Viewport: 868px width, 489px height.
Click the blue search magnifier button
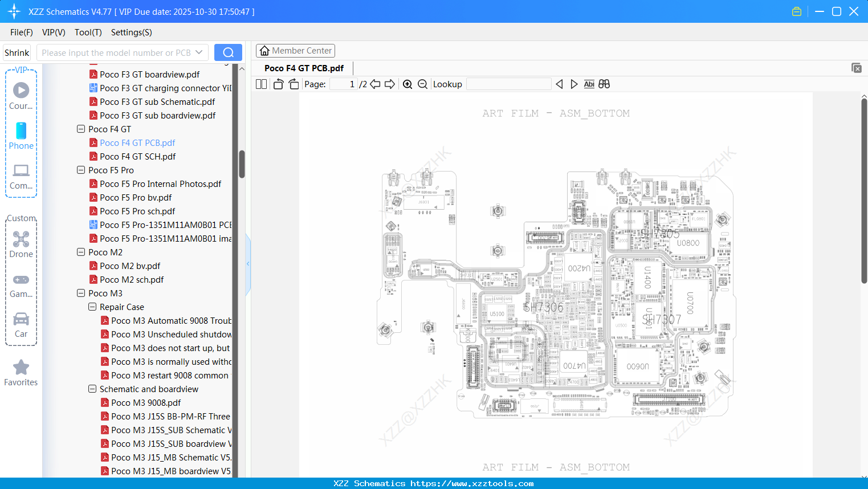click(228, 52)
